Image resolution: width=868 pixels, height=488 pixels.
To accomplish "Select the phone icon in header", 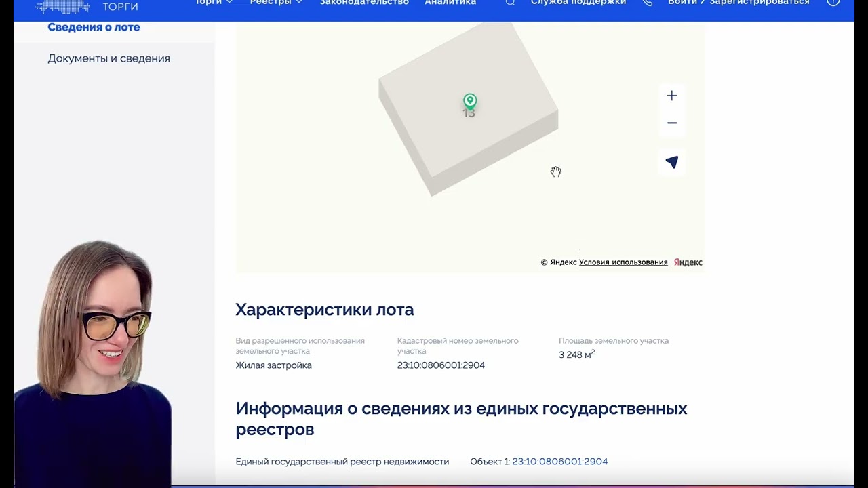I will [647, 3].
